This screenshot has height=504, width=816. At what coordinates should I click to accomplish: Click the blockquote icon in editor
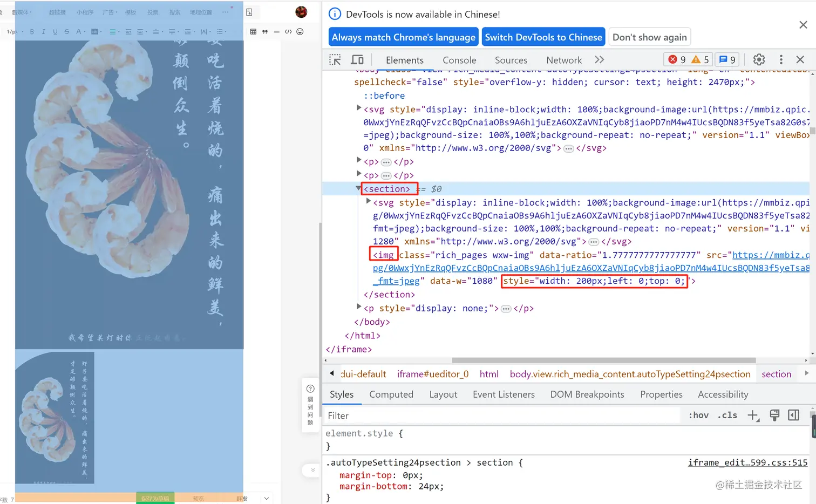265,32
